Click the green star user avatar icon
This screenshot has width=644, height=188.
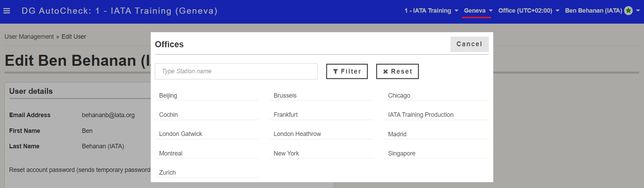[x=628, y=11]
